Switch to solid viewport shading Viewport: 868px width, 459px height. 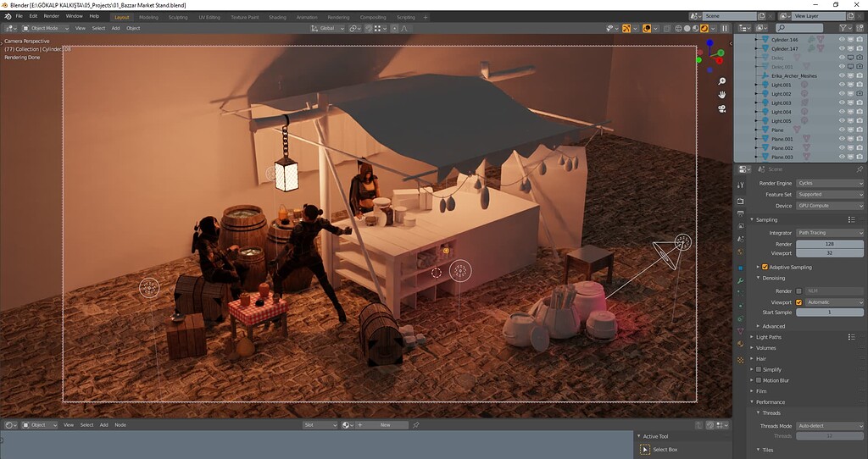(x=687, y=28)
